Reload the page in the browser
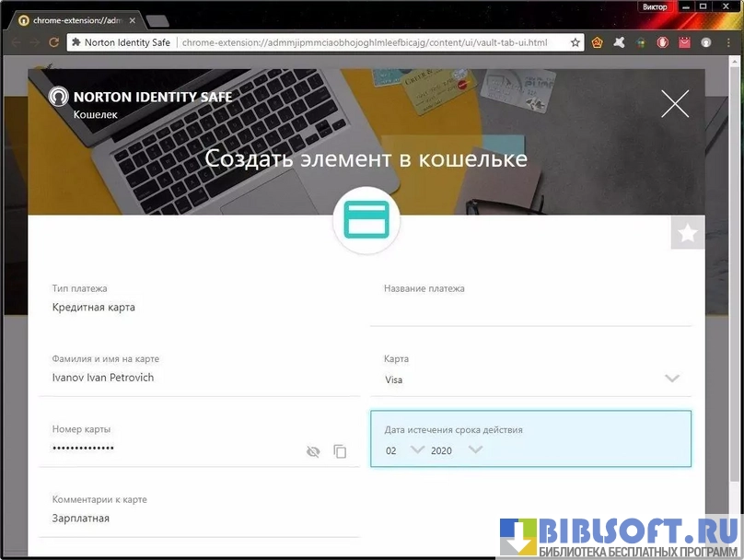Image resolution: width=744 pixels, height=560 pixels. 54,42
